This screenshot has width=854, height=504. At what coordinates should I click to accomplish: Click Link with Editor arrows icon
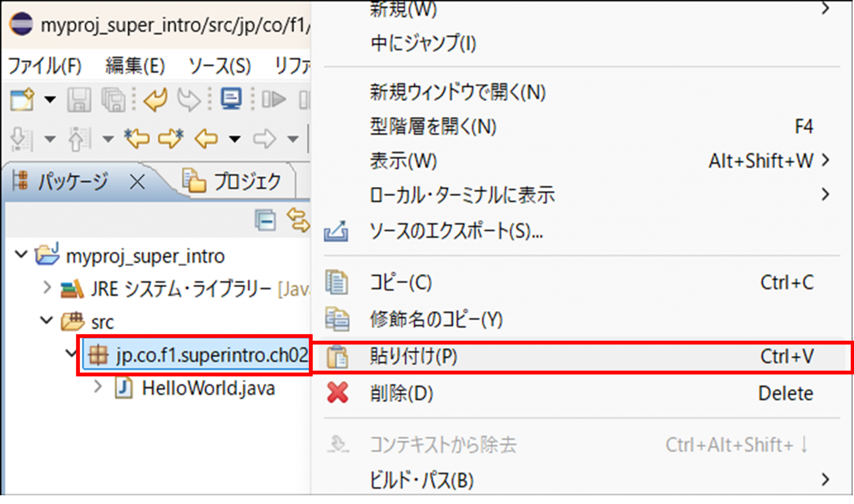[x=298, y=220]
